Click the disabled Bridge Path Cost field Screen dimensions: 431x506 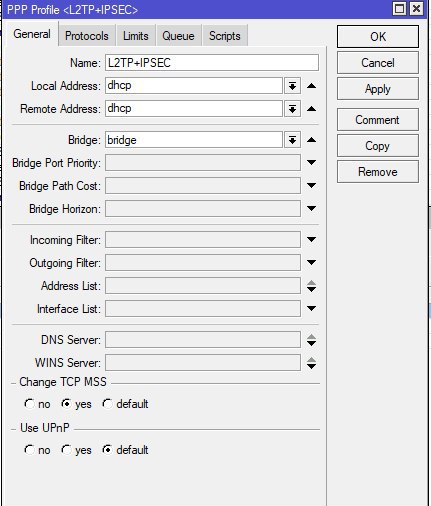point(203,186)
